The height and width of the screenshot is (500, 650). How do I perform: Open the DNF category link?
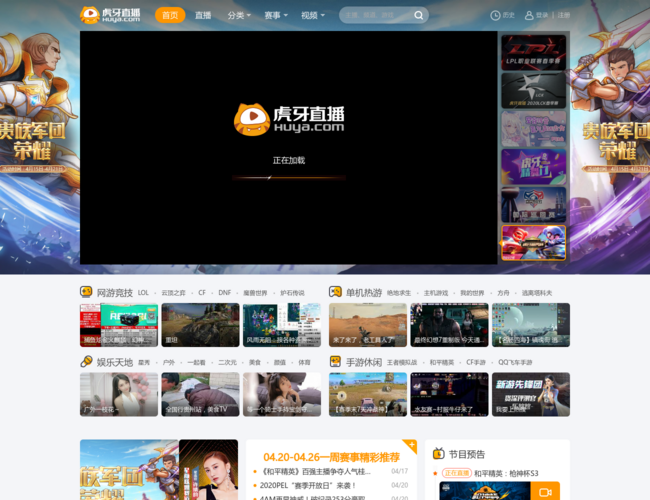(x=224, y=293)
